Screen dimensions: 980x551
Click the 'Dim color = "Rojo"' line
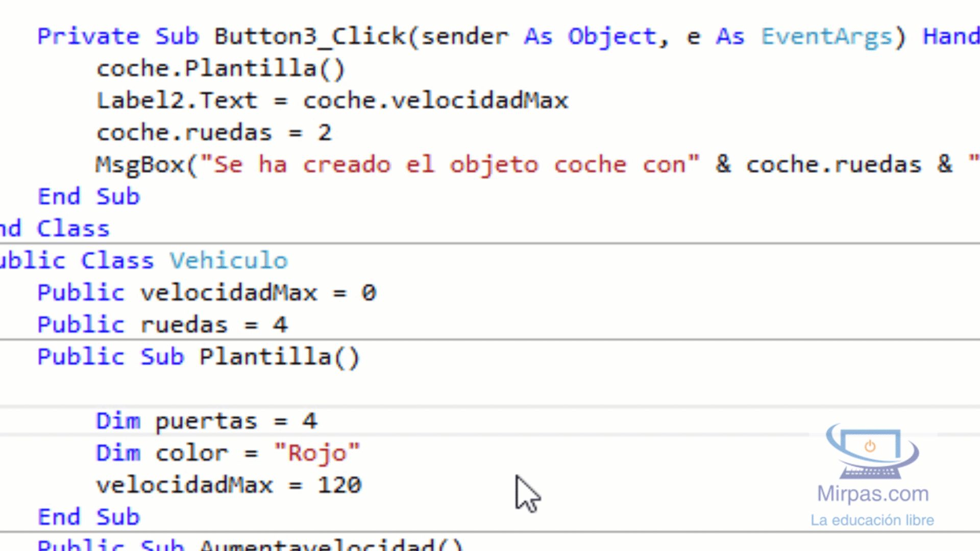click(x=228, y=453)
